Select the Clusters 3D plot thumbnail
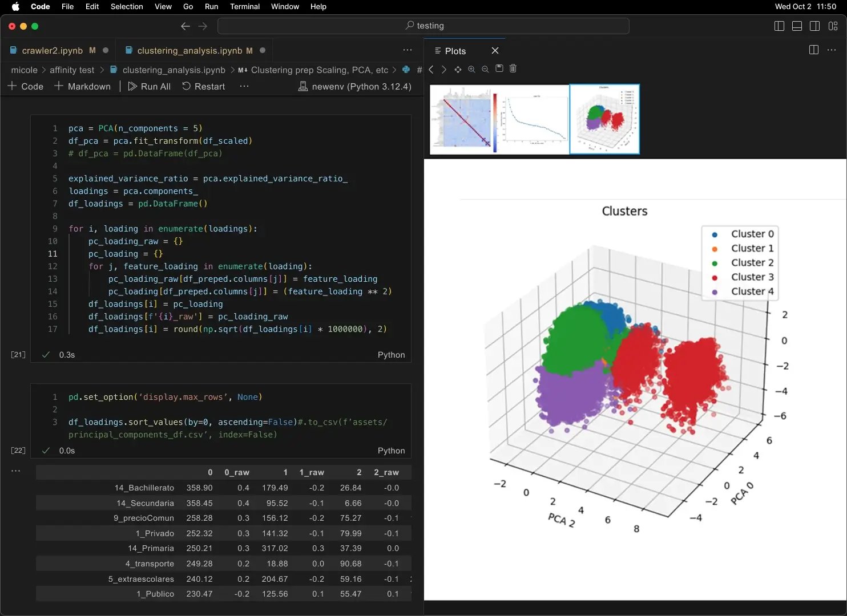Screen dimensions: 847x616 (x=604, y=119)
